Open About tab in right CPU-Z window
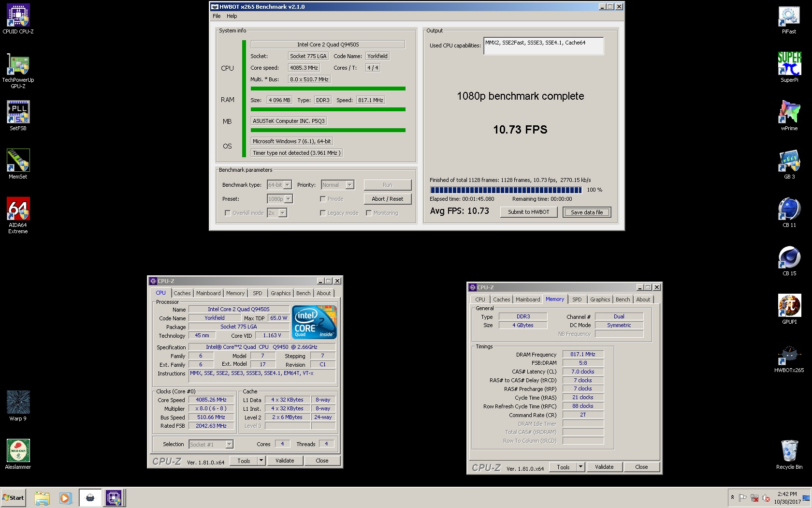 tap(643, 299)
